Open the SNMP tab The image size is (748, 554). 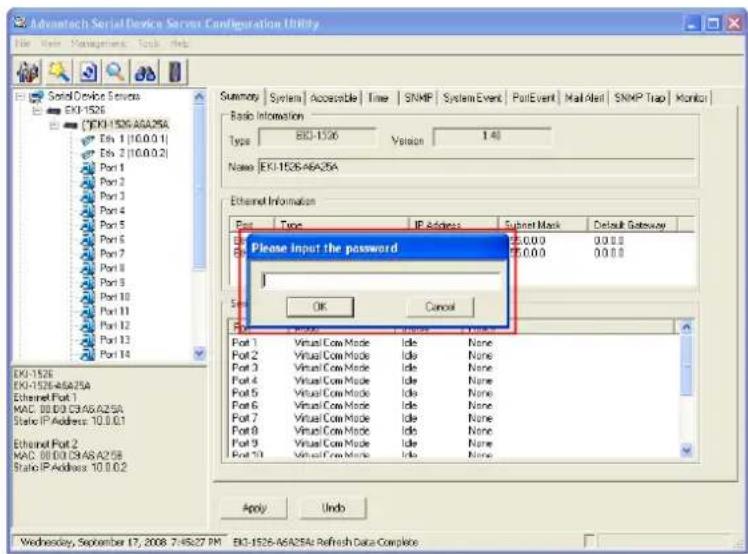coord(418,98)
